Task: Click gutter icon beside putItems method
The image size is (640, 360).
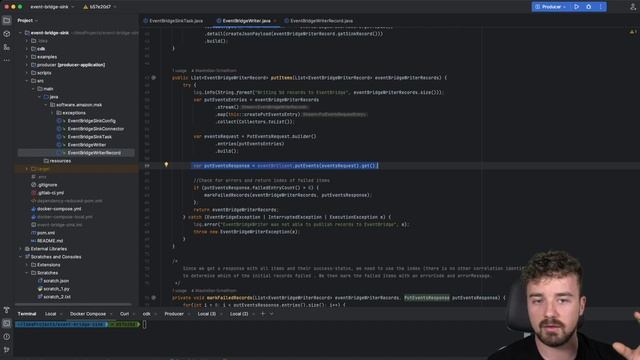Action: 154,78
